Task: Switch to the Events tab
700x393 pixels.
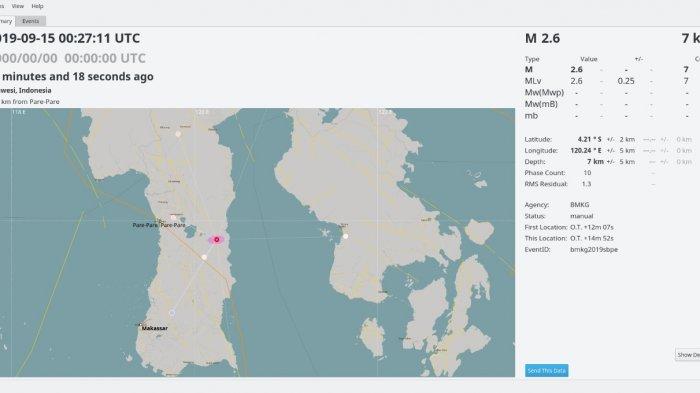Action: pyautogui.click(x=30, y=21)
